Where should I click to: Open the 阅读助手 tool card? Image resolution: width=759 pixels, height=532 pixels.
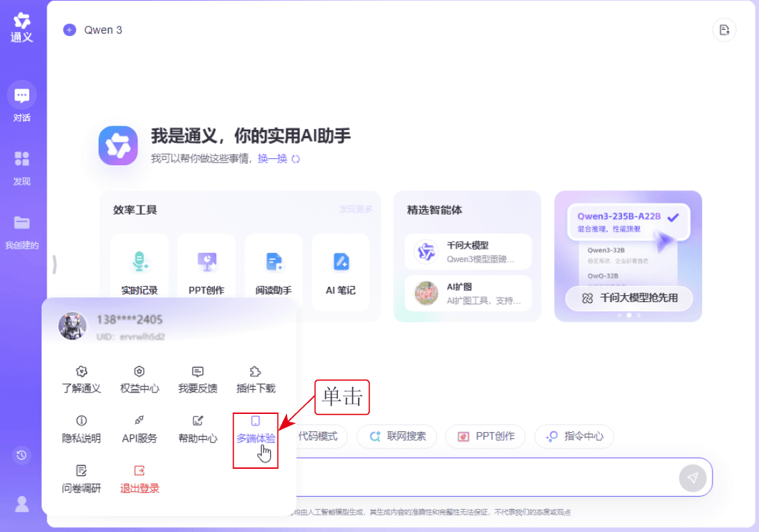tap(273, 272)
